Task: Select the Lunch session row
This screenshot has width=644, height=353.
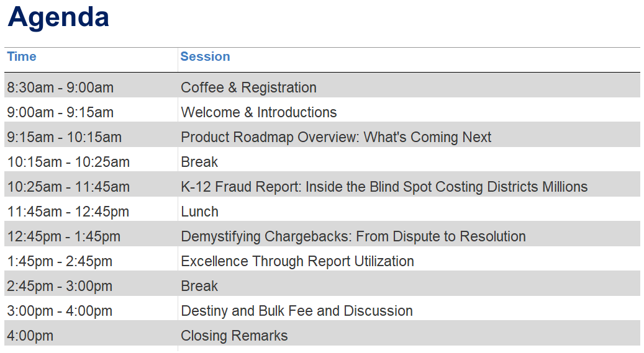Action: coord(199,212)
